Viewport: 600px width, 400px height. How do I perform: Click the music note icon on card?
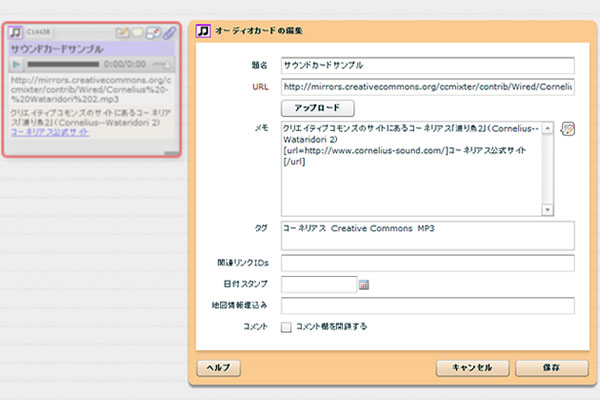17,32
